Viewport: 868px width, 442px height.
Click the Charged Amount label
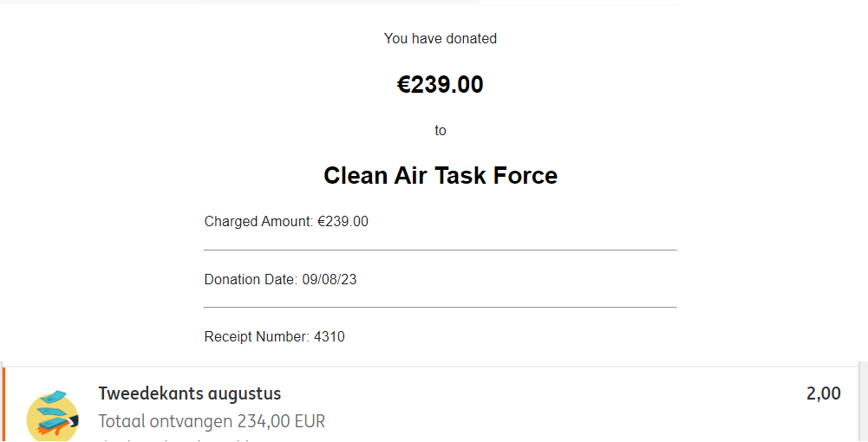(258, 221)
